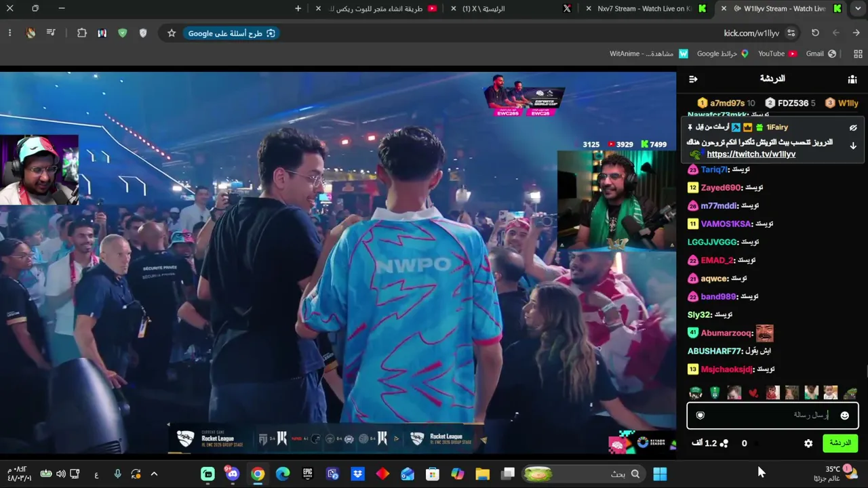Open the Windows Start menu
This screenshot has height=488, width=868.
click(x=660, y=474)
